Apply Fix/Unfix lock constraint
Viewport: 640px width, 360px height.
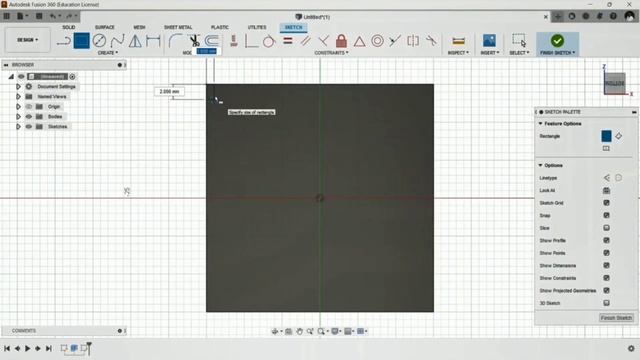tap(342, 41)
